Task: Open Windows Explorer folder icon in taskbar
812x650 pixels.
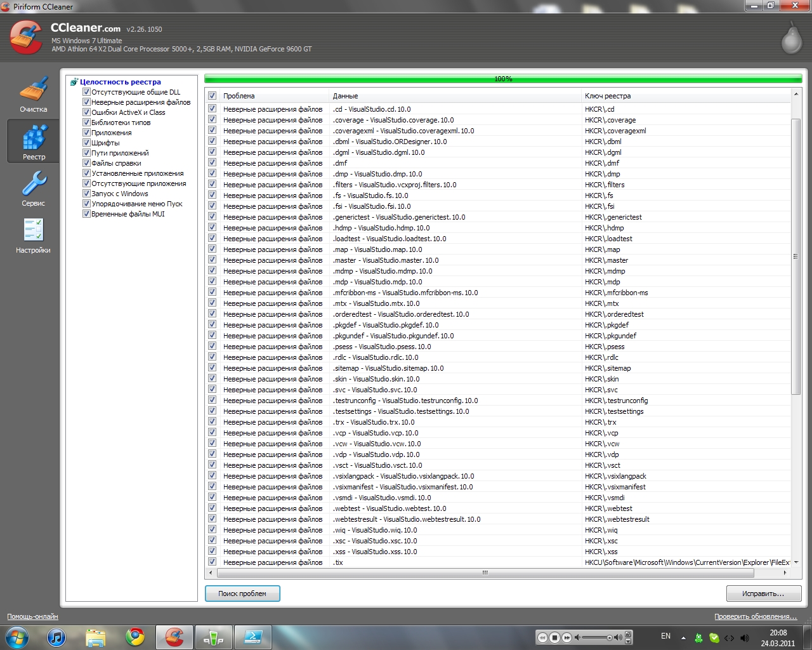Action: [96, 637]
